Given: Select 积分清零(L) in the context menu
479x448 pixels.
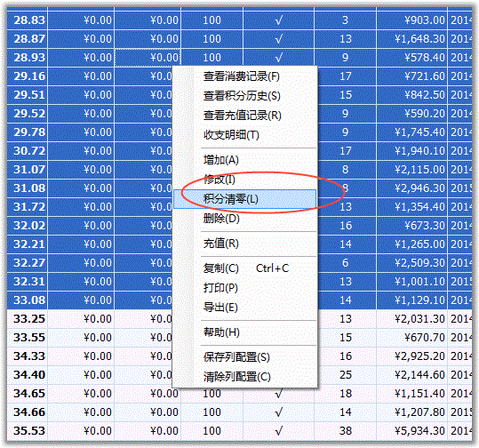Looking at the screenshot, I should tap(244, 199).
